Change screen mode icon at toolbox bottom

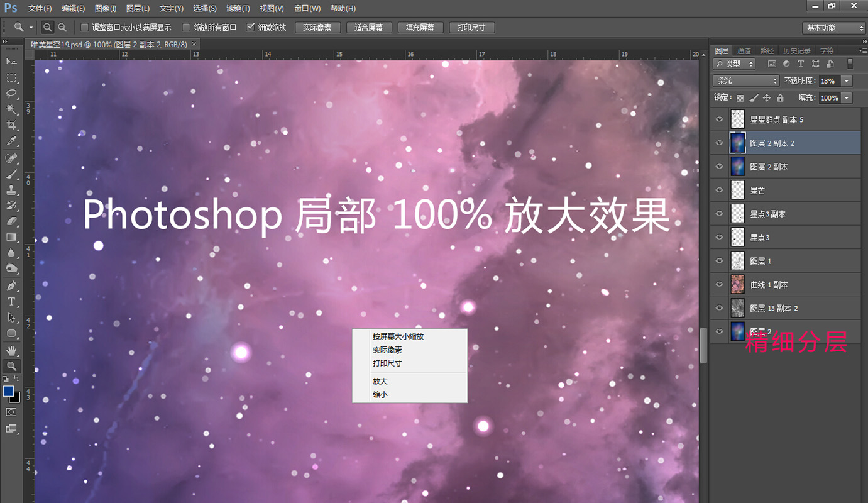click(x=11, y=429)
